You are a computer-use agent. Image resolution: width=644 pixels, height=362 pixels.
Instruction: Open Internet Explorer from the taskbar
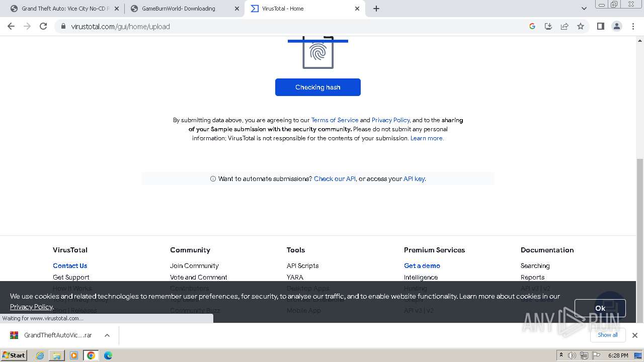[40, 355]
